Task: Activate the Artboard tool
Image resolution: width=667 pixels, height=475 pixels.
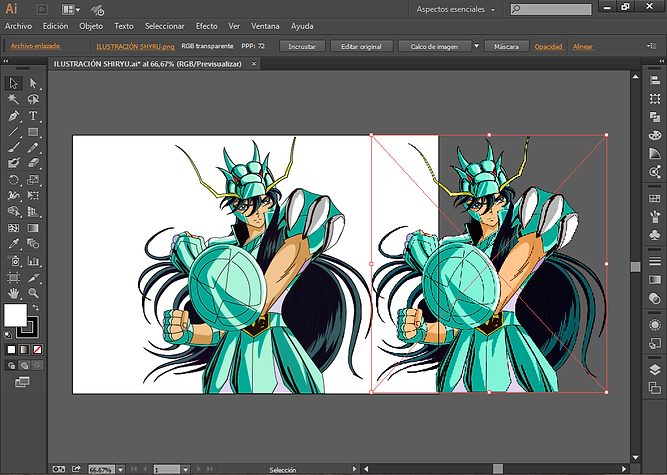Action: click(x=14, y=278)
